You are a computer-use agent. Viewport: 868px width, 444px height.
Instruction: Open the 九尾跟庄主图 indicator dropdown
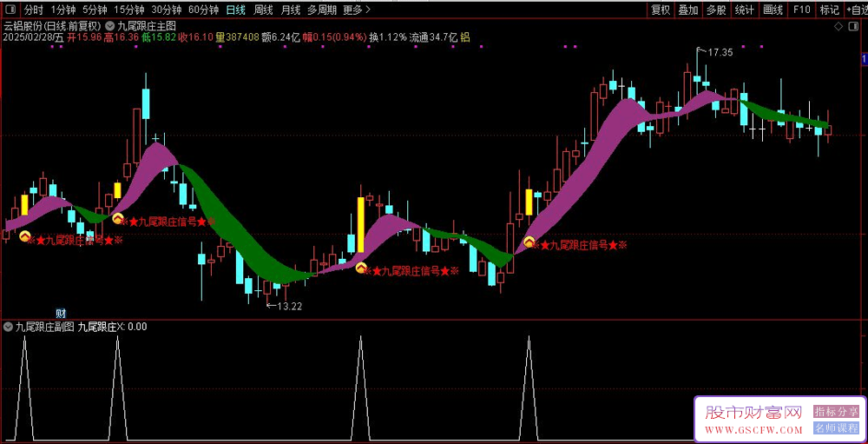109,25
